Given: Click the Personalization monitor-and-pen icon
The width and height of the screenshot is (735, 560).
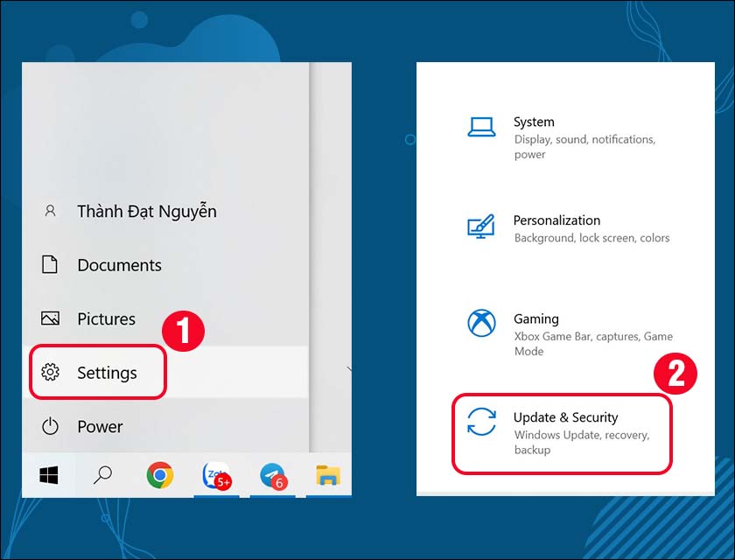Looking at the screenshot, I should tap(481, 227).
